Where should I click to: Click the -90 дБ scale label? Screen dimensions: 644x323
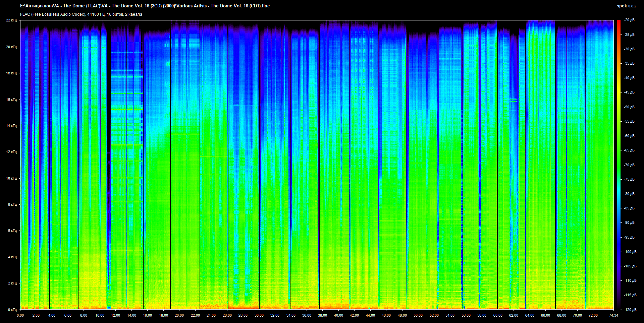tap(629, 222)
